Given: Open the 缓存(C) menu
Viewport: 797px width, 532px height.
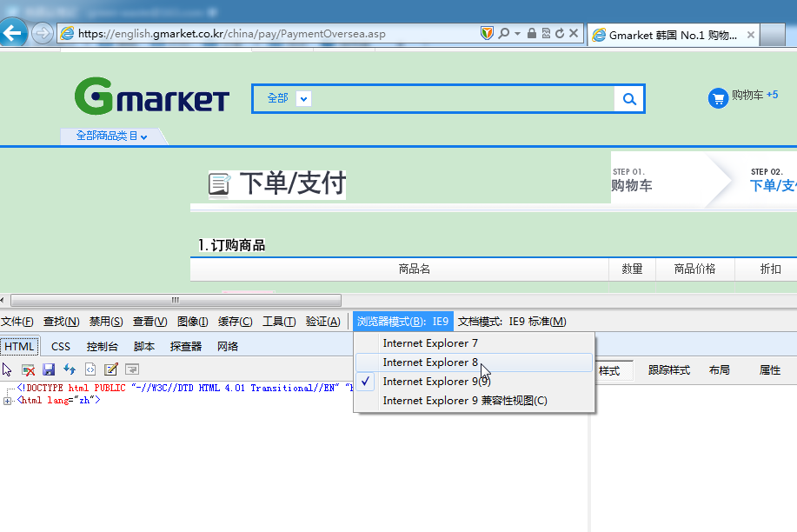Looking at the screenshot, I should (x=236, y=322).
